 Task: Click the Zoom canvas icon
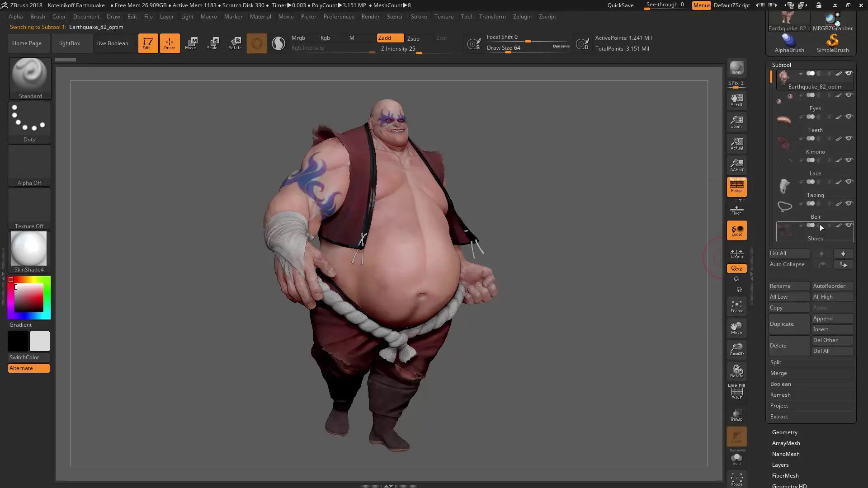tap(736, 122)
